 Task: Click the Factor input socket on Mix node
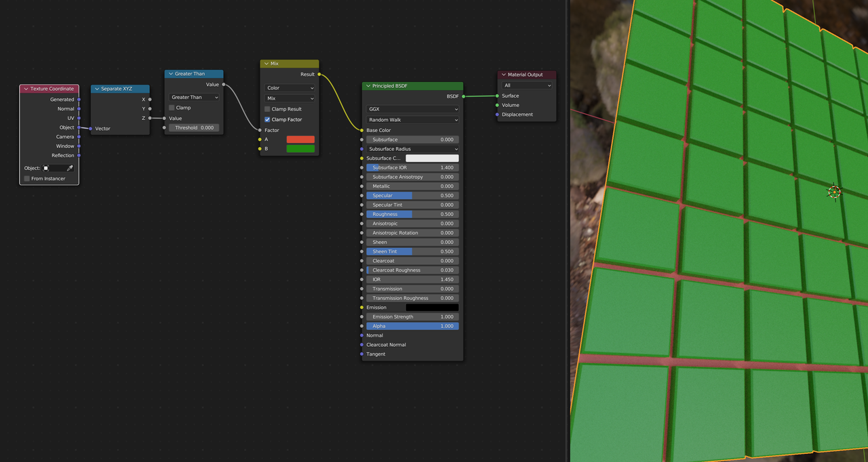[260, 130]
